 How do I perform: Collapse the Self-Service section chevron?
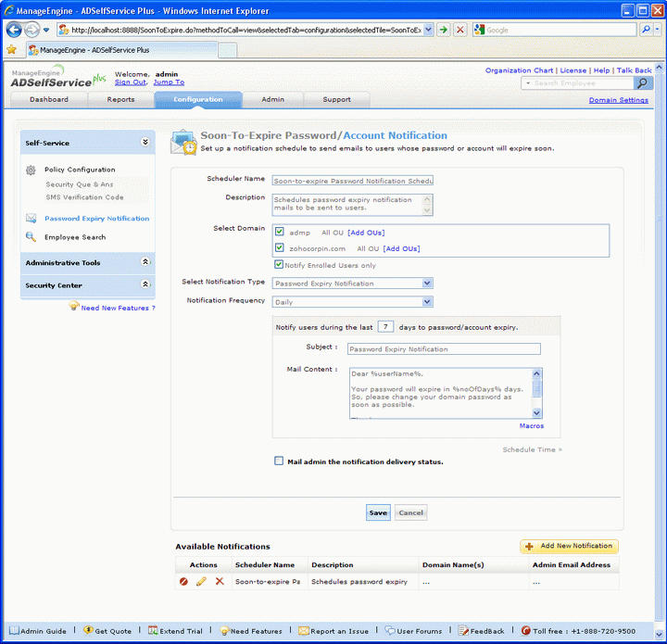tap(145, 142)
